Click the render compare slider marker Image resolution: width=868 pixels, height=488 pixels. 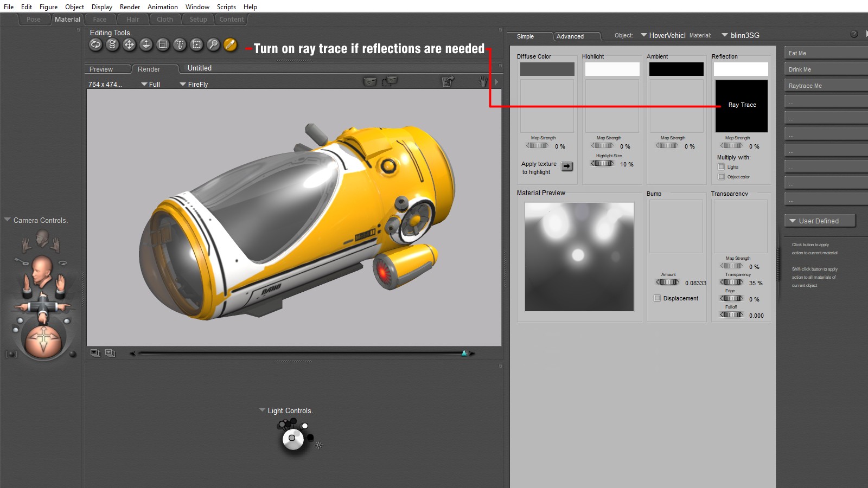(464, 353)
